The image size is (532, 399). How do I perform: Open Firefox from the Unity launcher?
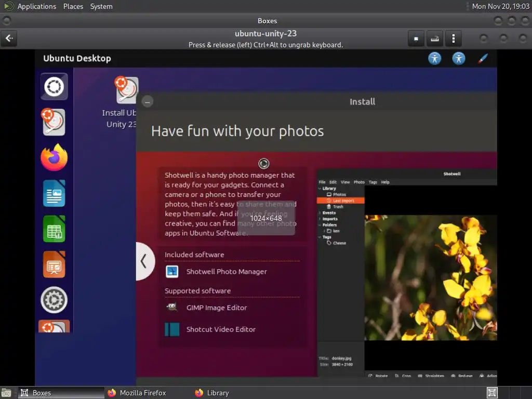coord(54,158)
